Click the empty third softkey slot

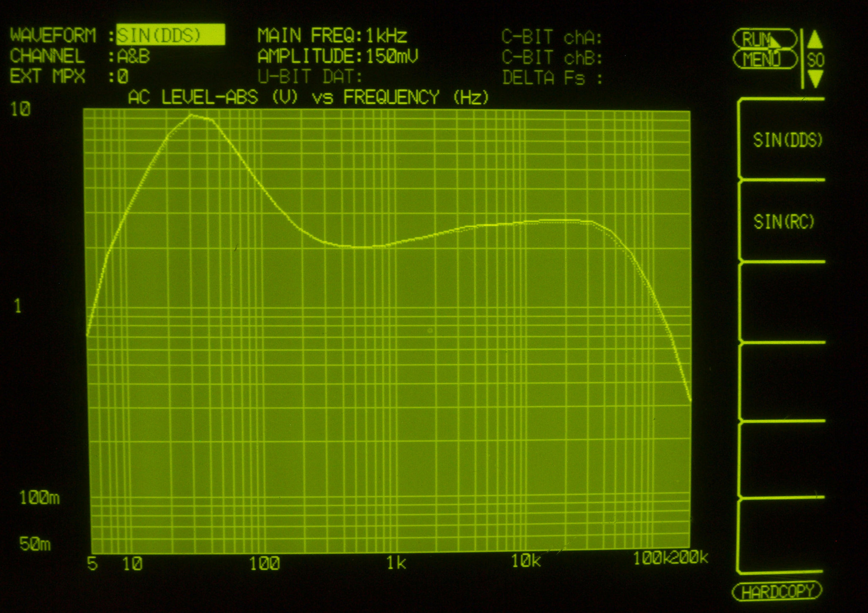click(x=782, y=302)
